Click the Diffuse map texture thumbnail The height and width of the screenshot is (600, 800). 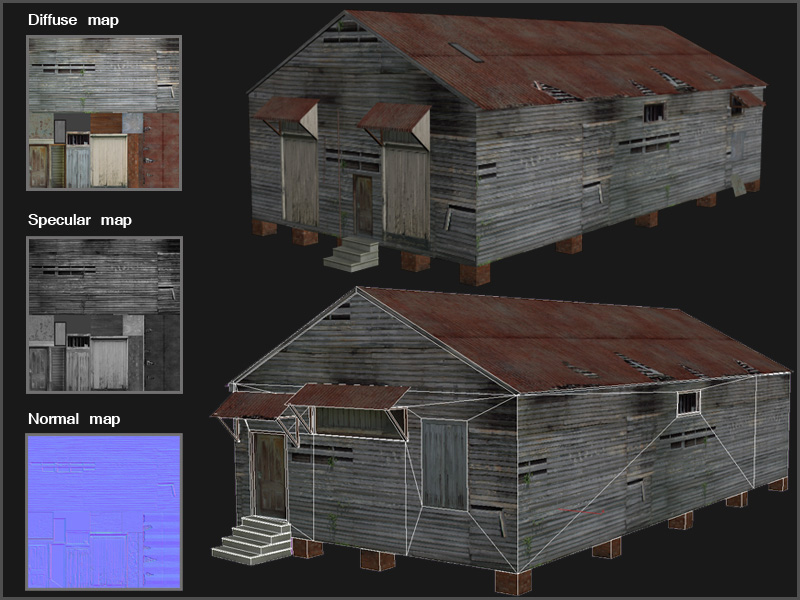tap(104, 113)
